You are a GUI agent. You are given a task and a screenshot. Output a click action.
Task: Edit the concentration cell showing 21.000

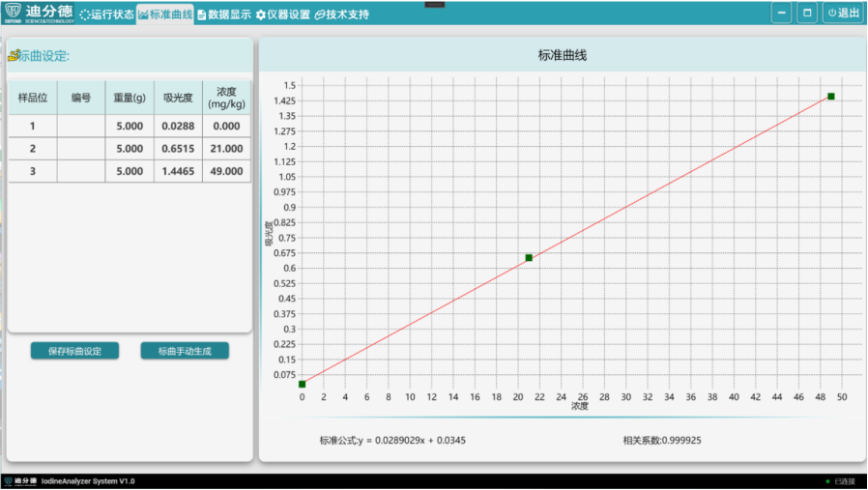(226, 149)
